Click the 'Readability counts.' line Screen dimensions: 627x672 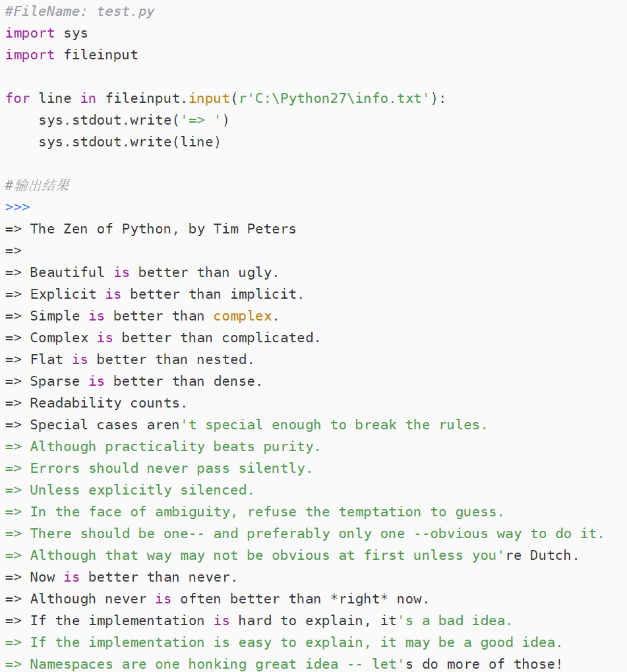108,403
